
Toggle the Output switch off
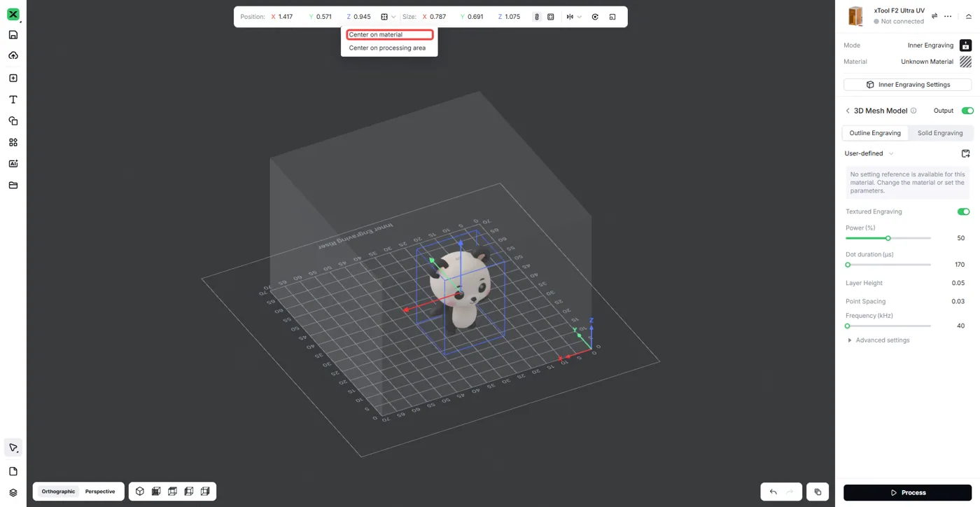click(967, 111)
